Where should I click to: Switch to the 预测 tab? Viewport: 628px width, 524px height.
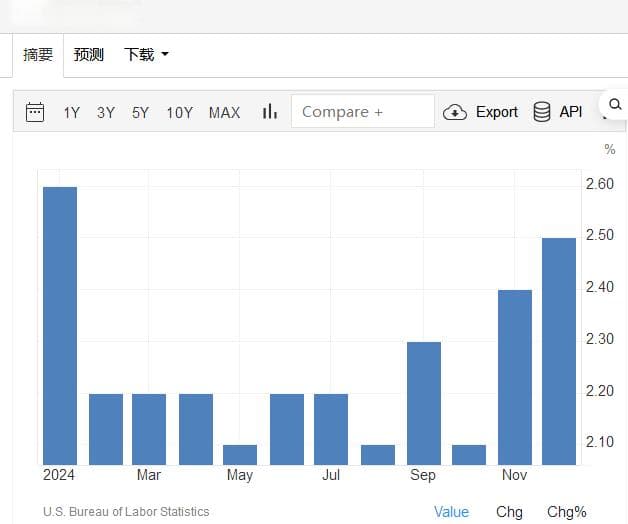(x=89, y=55)
